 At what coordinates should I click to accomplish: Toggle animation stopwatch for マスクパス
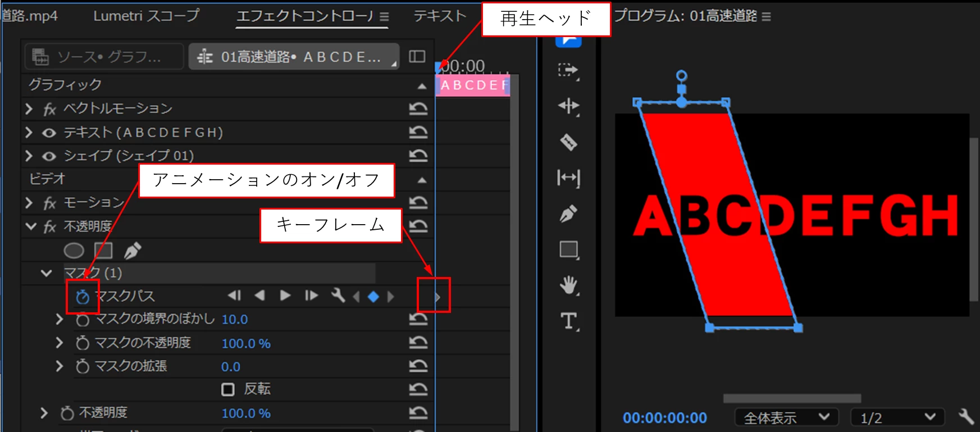click(83, 296)
